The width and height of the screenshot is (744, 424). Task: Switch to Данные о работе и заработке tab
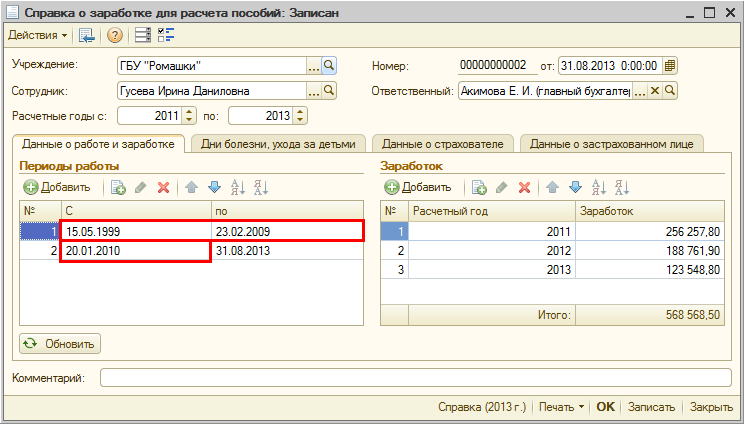[98, 144]
